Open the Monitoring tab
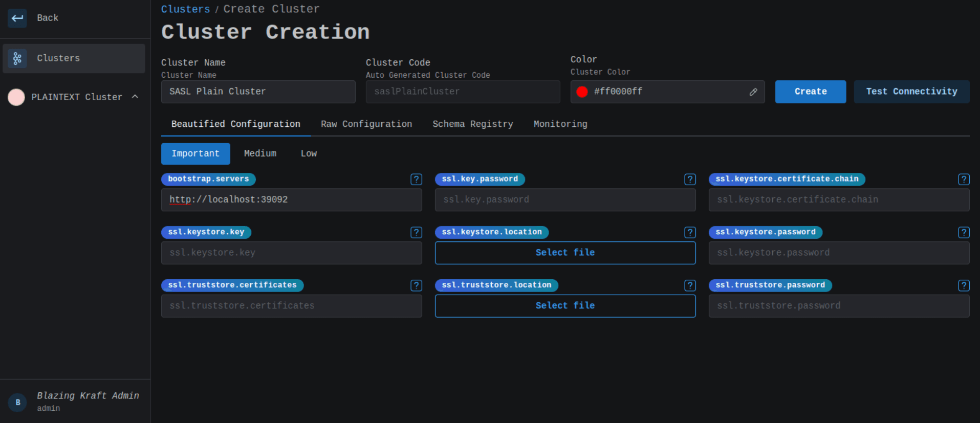Screen dimensions: 980x423 [x=560, y=124]
